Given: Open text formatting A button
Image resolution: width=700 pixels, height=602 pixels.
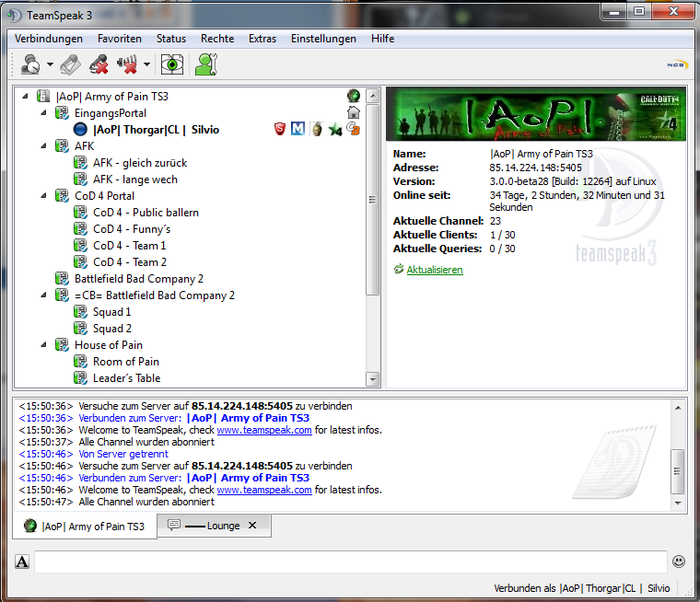Looking at the screenshot, I should coord(22,561).
